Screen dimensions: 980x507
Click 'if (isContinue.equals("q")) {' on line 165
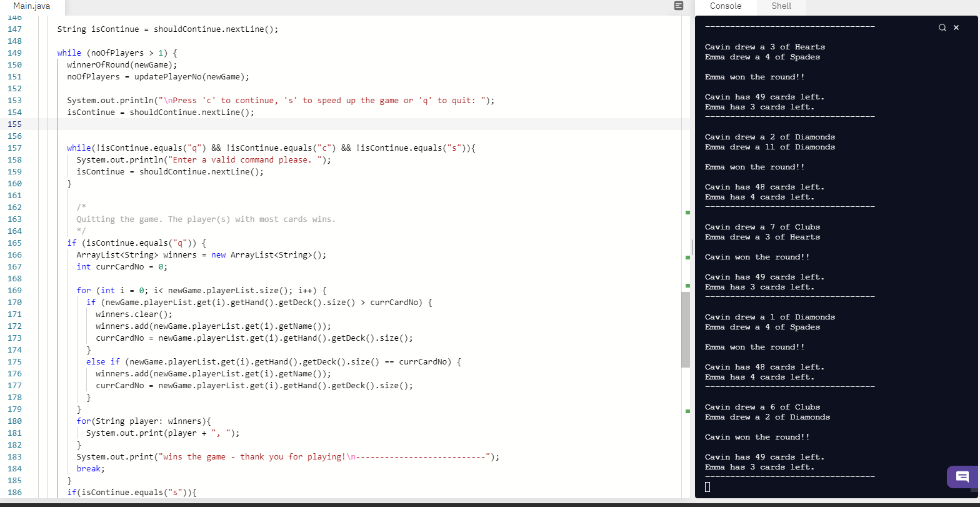point(136,243)
